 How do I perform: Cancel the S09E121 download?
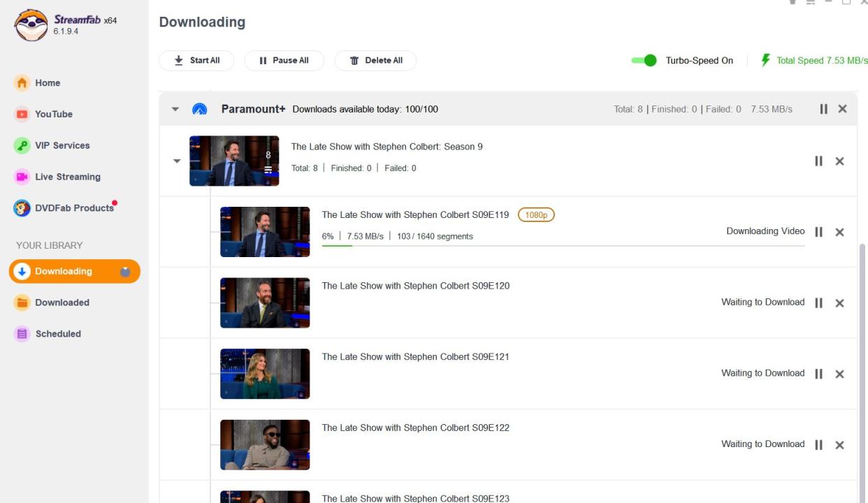840,374
